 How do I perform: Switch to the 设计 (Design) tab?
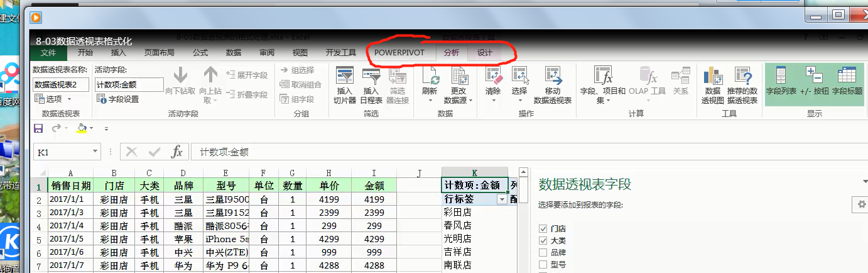click(484, 53)
